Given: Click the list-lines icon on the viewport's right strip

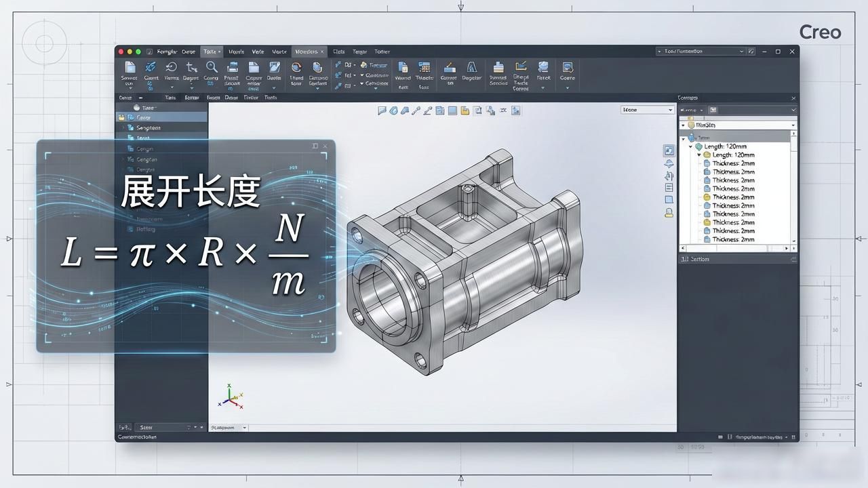Looking at the screenshot, I should 669,188.
